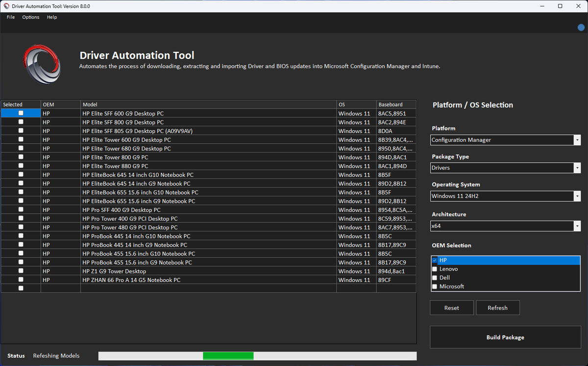Click HP Elite Tower 800 G9 PC model
588x366 pixels.
115,157
